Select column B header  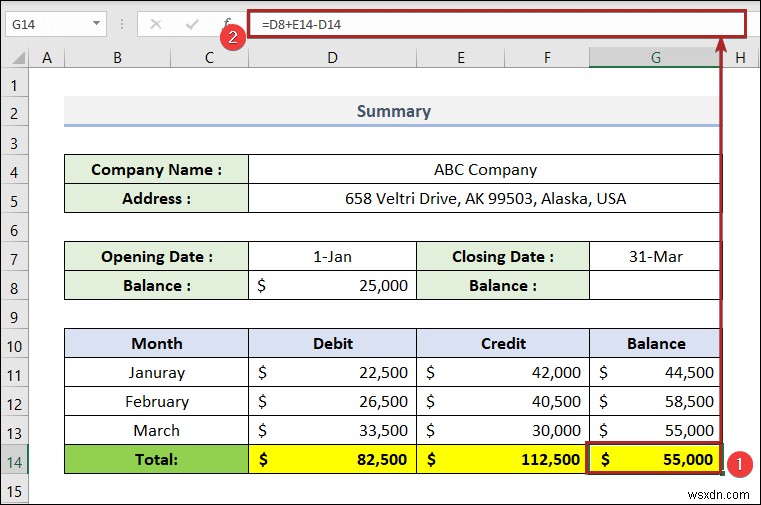(117, 58)
